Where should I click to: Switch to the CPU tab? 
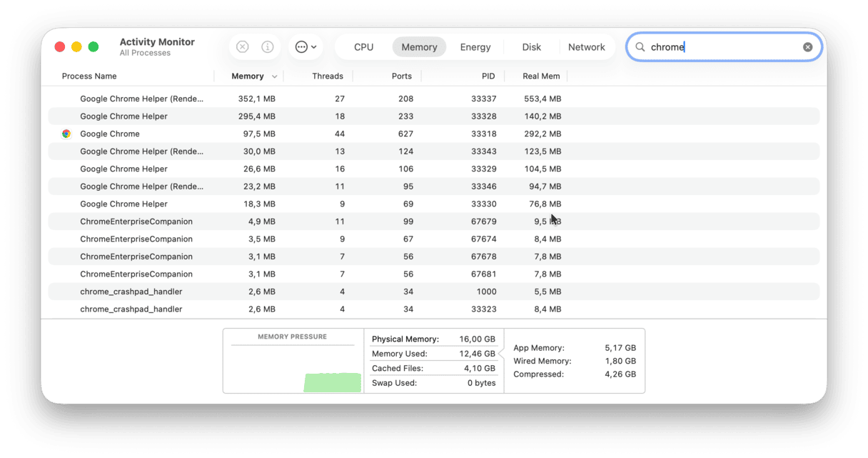click(x=363, y=47)
